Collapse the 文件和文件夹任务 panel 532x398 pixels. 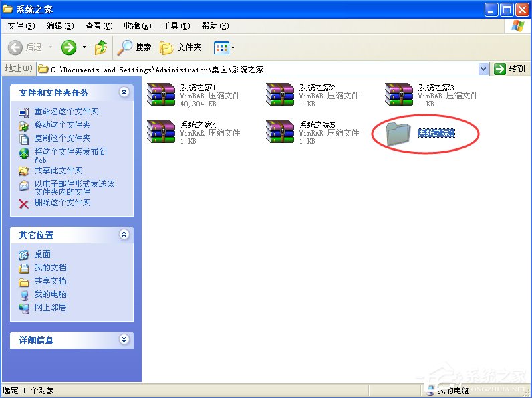pos(124,92)
